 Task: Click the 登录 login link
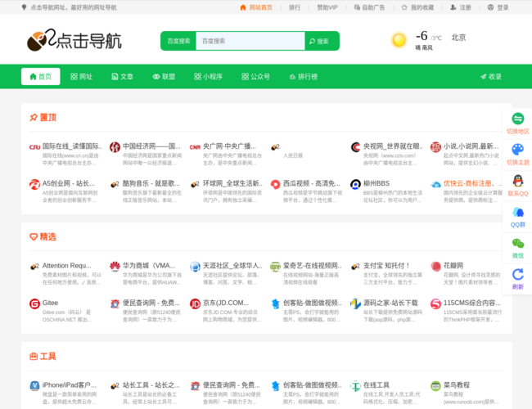[498, 7]
